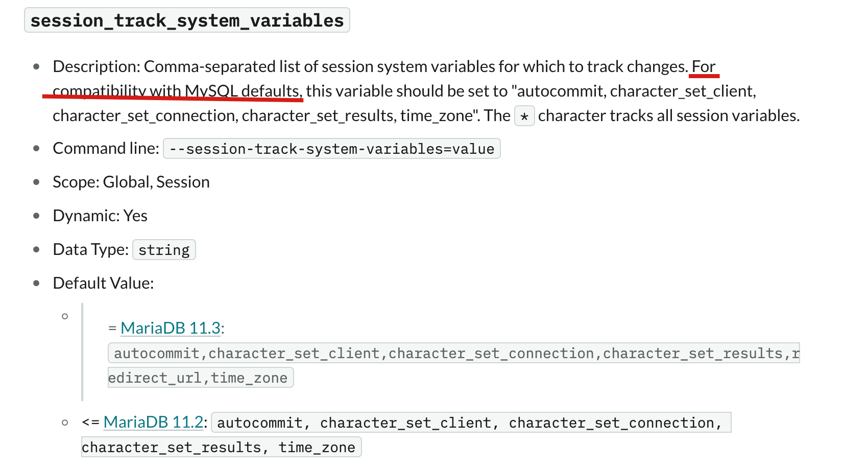The height and width of the screenshot is (468, 868).
Task: Click the Command line: label
Action: [106, 148]
